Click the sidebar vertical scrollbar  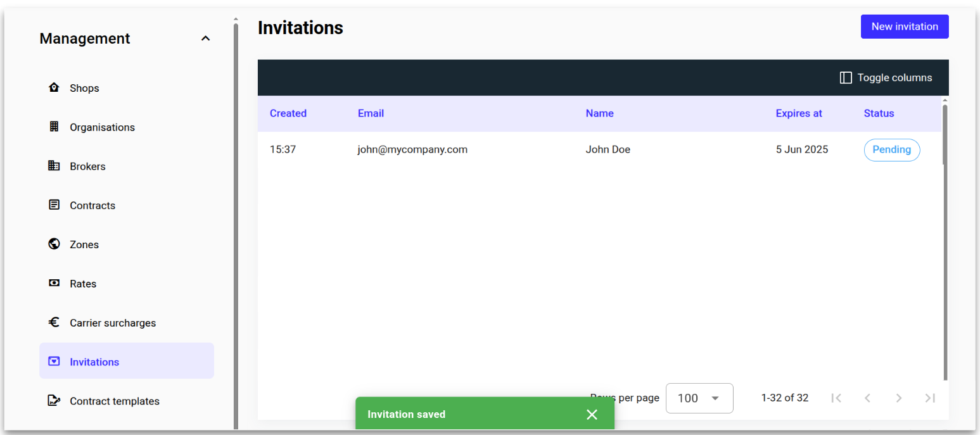[x=236, y=222]
